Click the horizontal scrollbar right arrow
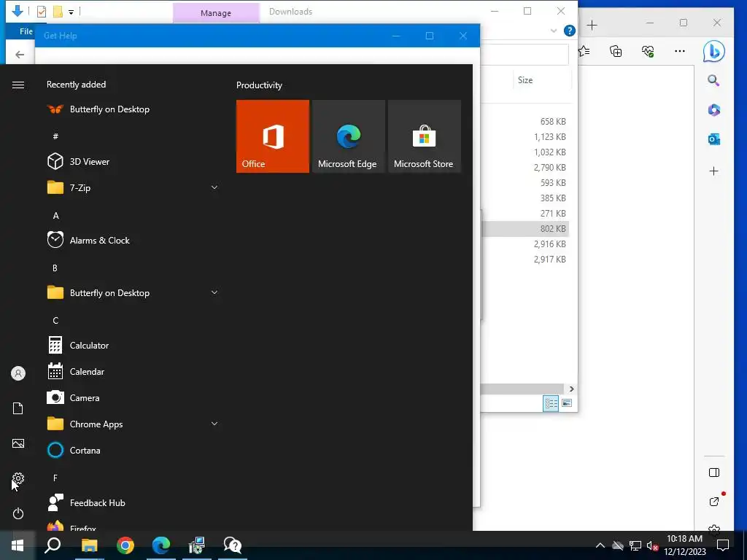Image resolution: width=747 pixels, height=560 pixels. click(x=571, y=389)
